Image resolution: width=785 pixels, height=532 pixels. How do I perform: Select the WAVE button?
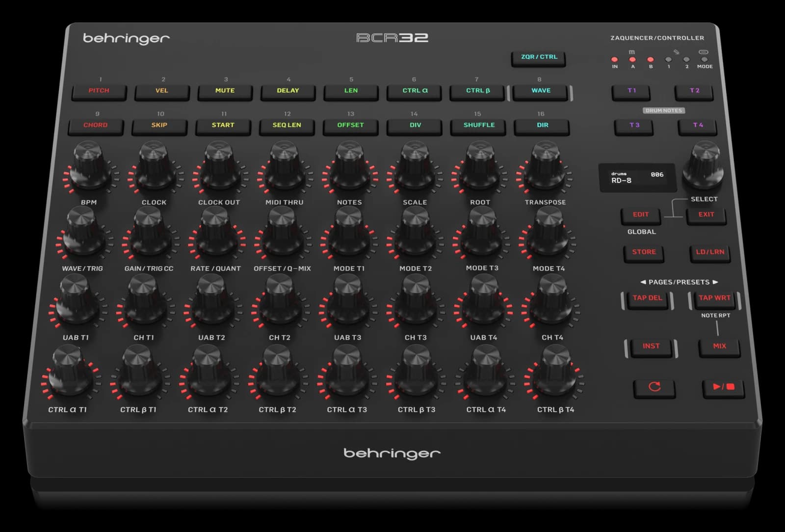tap(541, 91)
